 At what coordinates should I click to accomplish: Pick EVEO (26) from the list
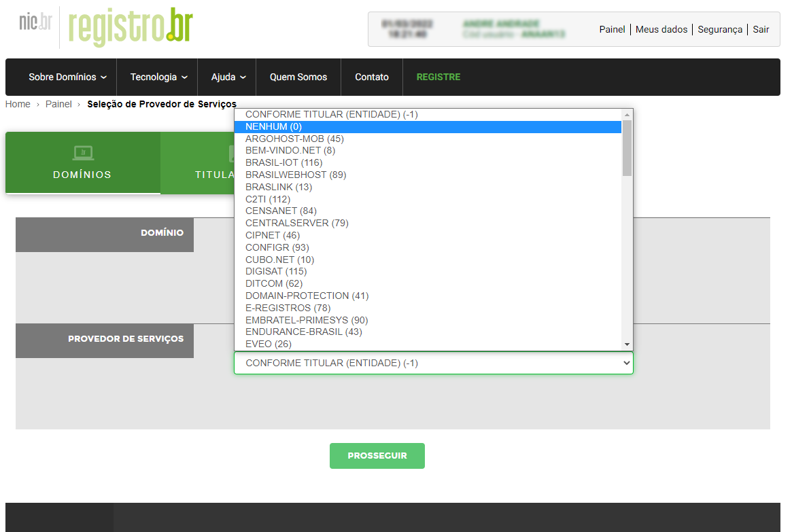coord(428,344)
